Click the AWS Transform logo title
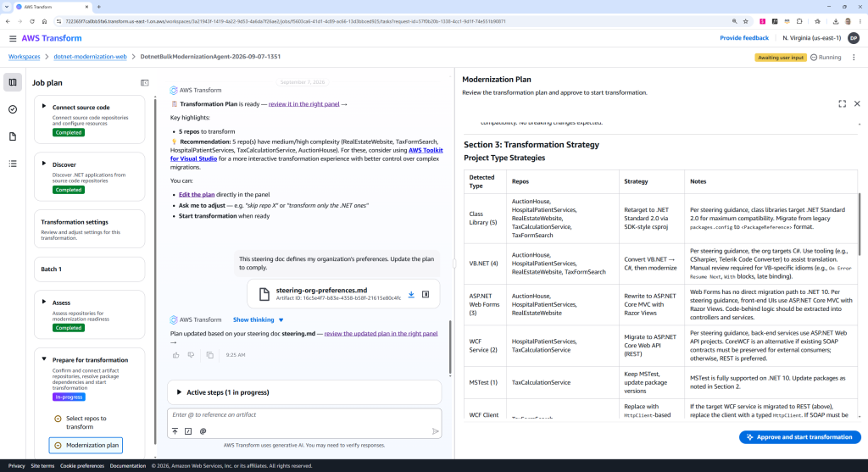The image size is (868, 472). (x=52, y=38)
